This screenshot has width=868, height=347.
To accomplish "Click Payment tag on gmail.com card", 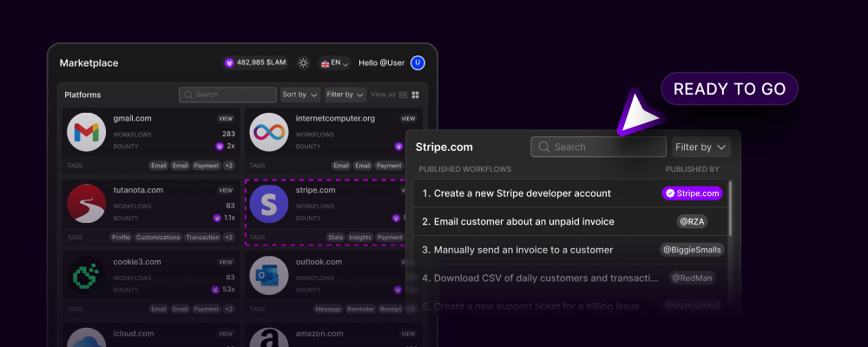I will [207, 166].
